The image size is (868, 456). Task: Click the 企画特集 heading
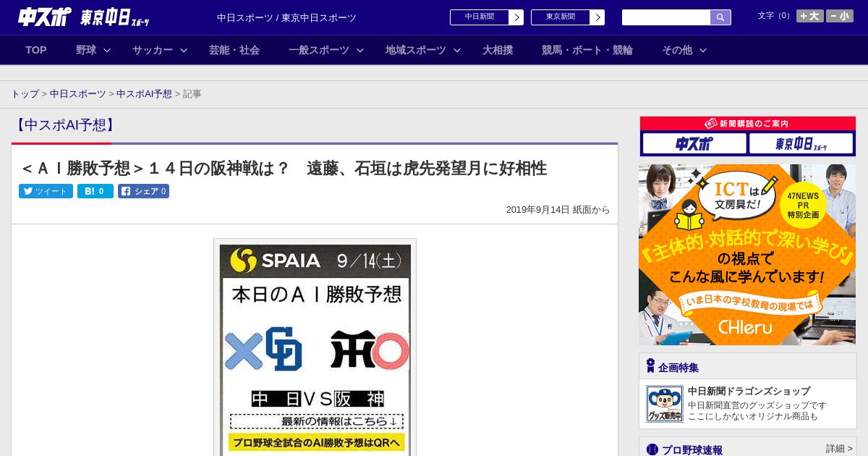pyautogui.click(x=678, y=368)
